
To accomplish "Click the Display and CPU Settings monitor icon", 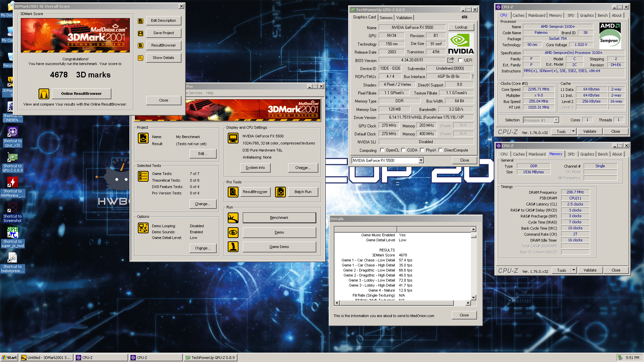I will click(233, 138).
